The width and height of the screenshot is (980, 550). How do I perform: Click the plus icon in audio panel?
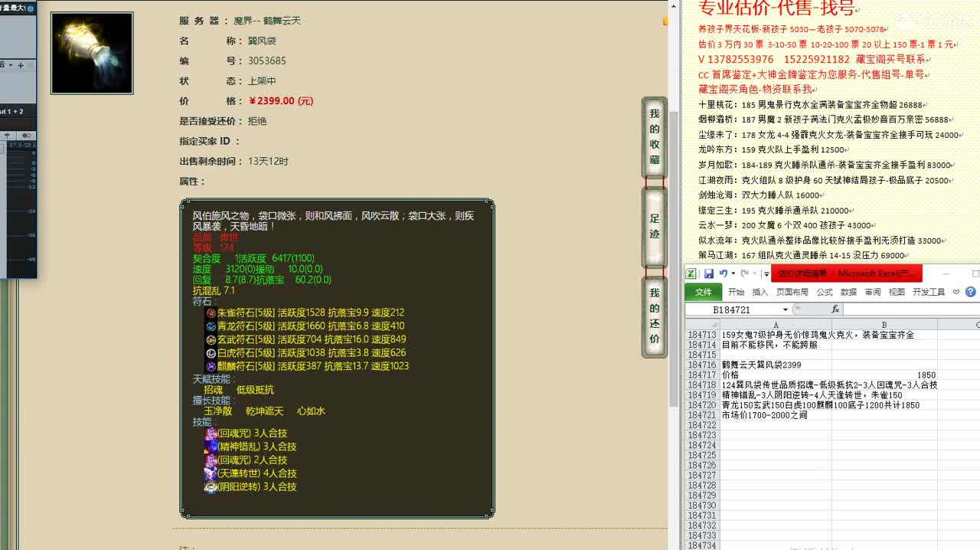pos(21,65)
